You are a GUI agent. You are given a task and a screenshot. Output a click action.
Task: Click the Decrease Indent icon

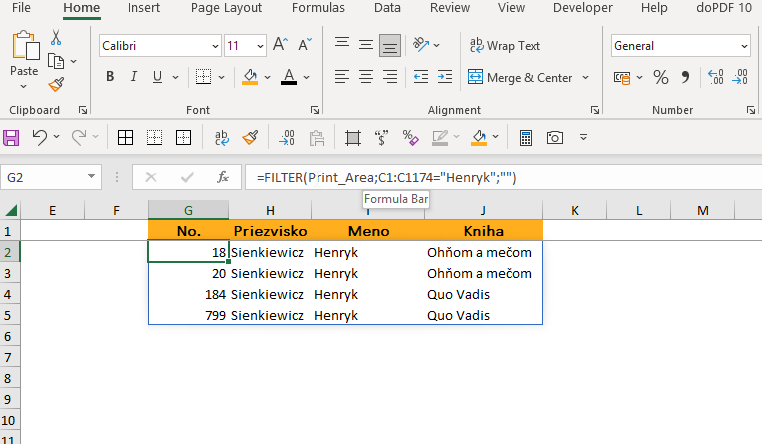point(421,77)
